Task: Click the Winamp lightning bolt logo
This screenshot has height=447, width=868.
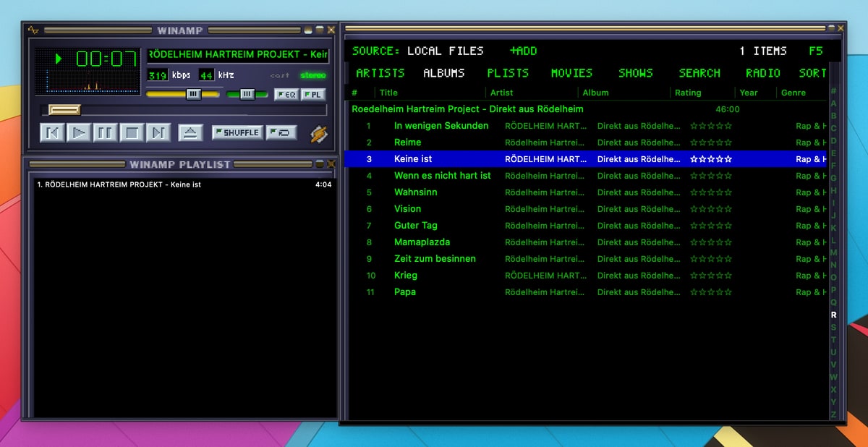Action: (318, 132)
